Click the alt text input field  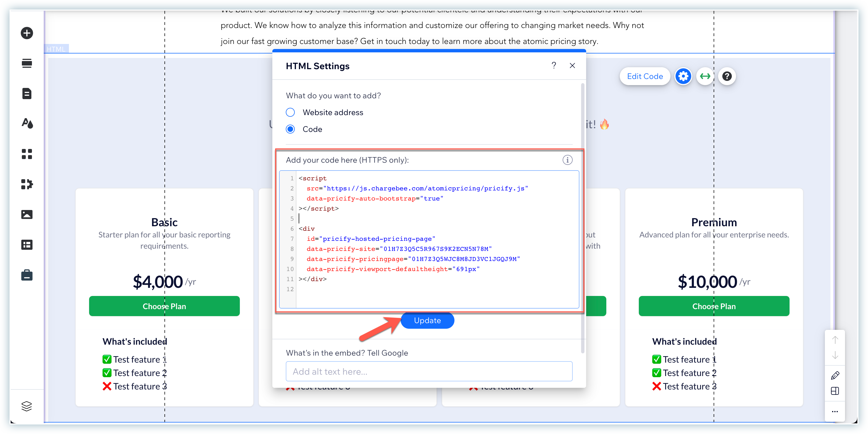(429, 371)
